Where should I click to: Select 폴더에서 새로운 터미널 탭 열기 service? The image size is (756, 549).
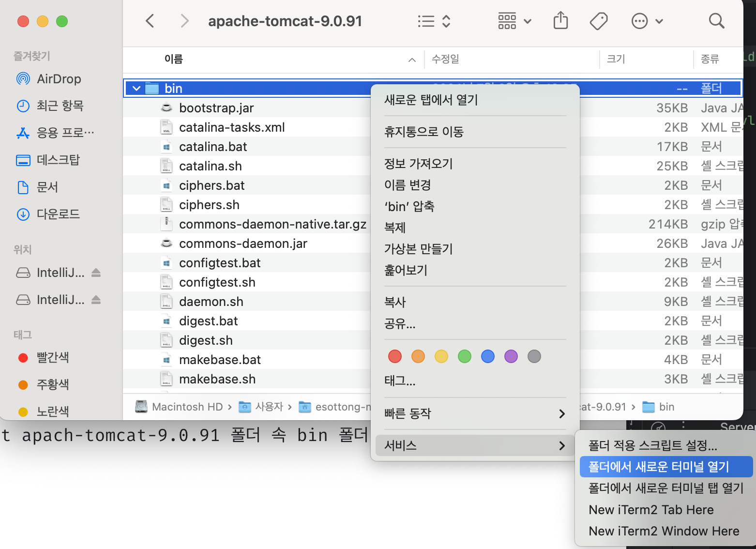pyautogui.click(x=666, y=488)
